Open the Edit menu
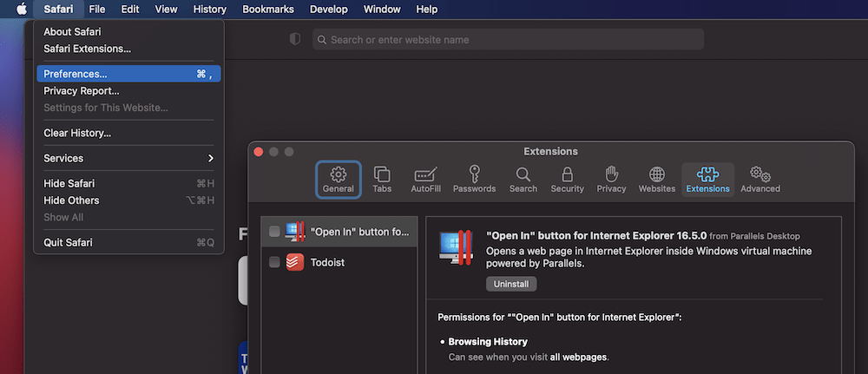This screenshot has width=868, height=374. [130, 9]
